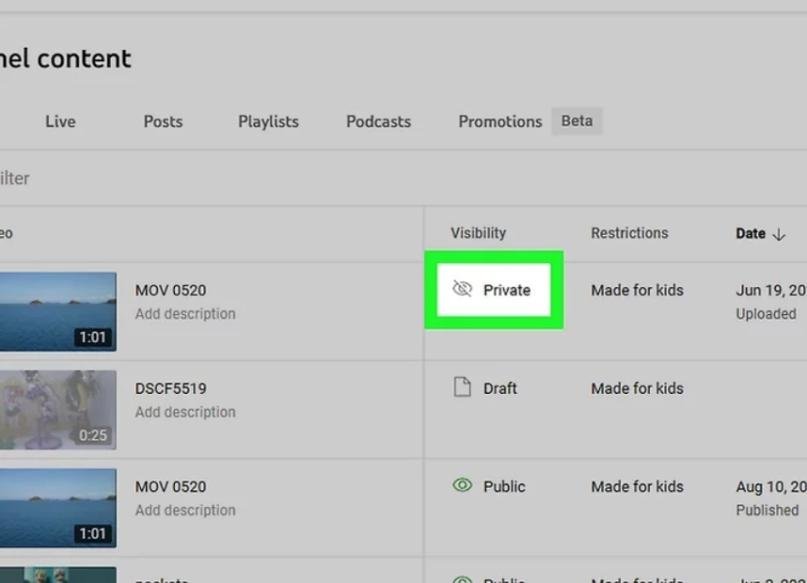Select the Podcasts tab

(378, 121)
